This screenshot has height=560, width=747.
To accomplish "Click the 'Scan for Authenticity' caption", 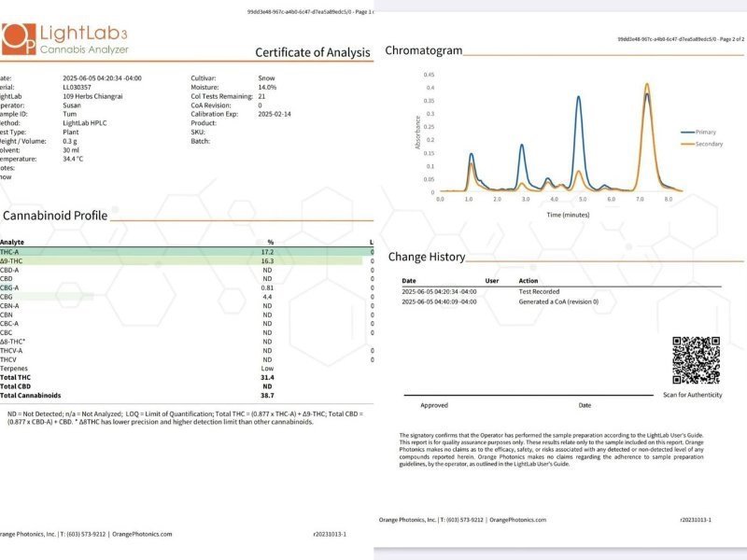I will tap(692, 395).
